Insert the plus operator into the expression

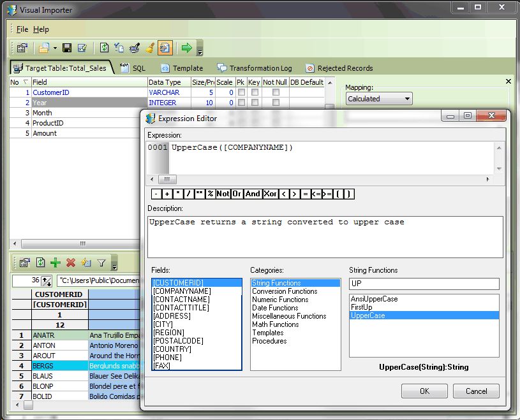click(x=167, y=194)
